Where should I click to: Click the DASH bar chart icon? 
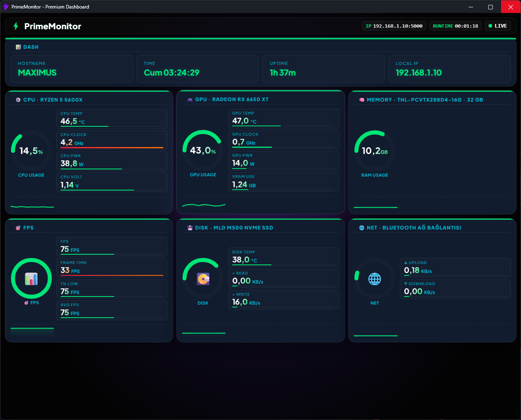(18, 47)
